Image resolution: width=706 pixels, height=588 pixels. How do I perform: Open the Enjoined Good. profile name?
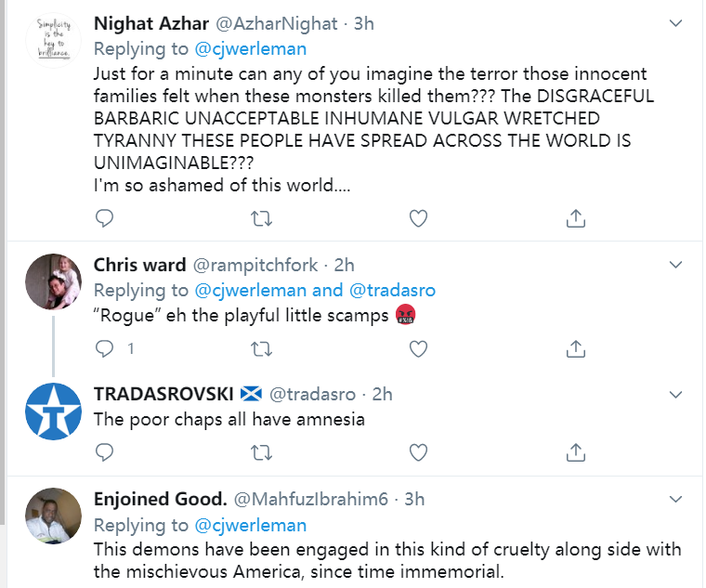click(162, 499)
